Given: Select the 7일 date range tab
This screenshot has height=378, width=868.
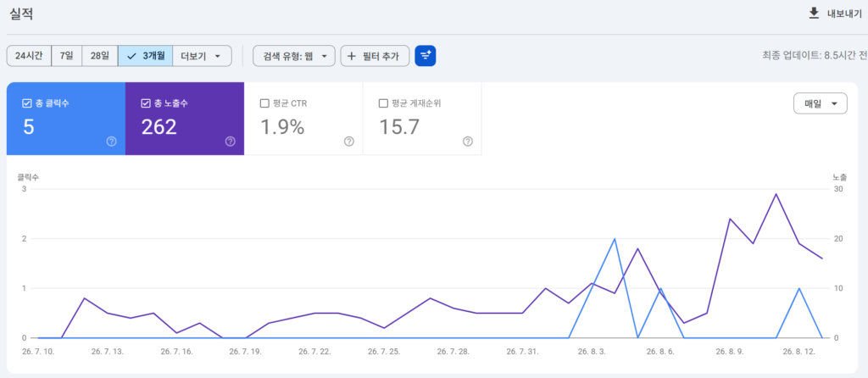Looking at the screenshot, I should pyautogui.click(x=66, y=56).
